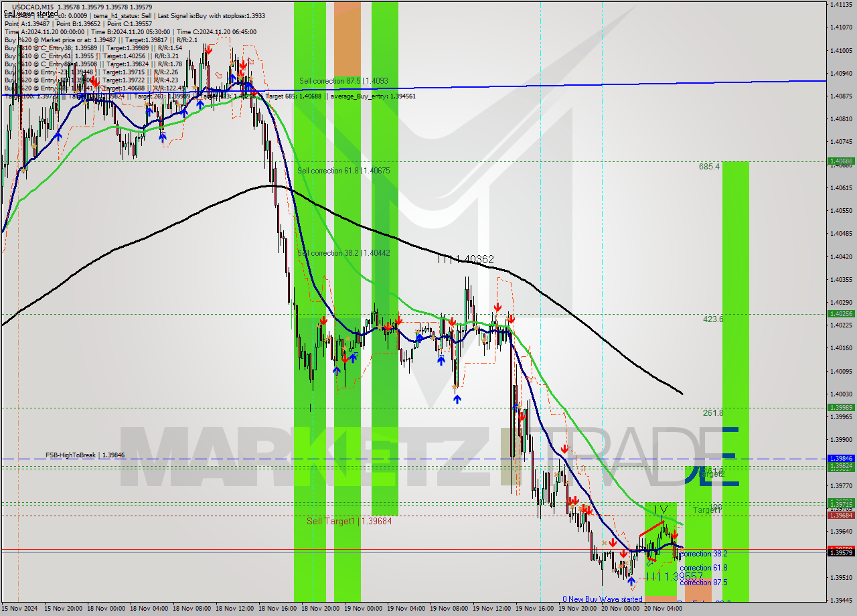Click the 1.40875 price axis label
This screenshot has height=616, width=857.
click(842, 96)
